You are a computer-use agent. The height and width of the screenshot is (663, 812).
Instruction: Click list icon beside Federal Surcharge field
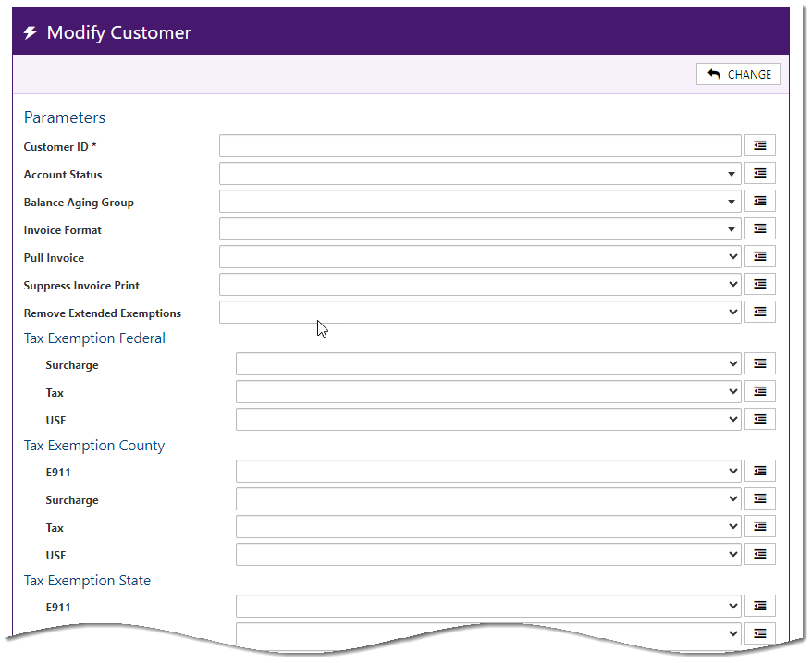pos(759,364)
